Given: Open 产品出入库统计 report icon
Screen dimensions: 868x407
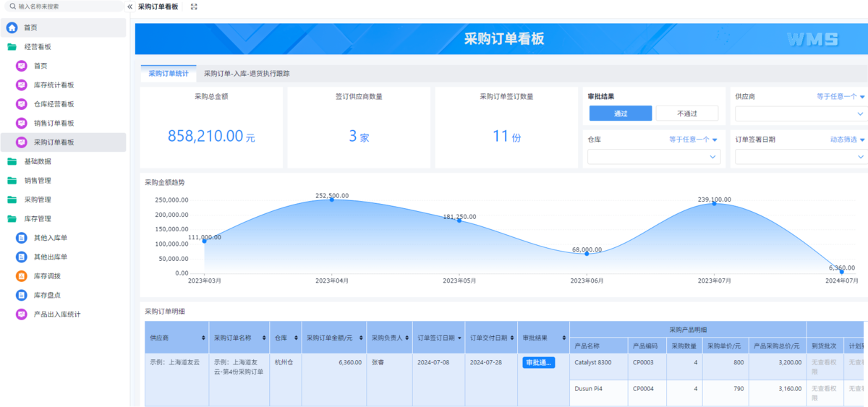Looking at the screenshot, I should pyautogui.click(x=22, y=314).
